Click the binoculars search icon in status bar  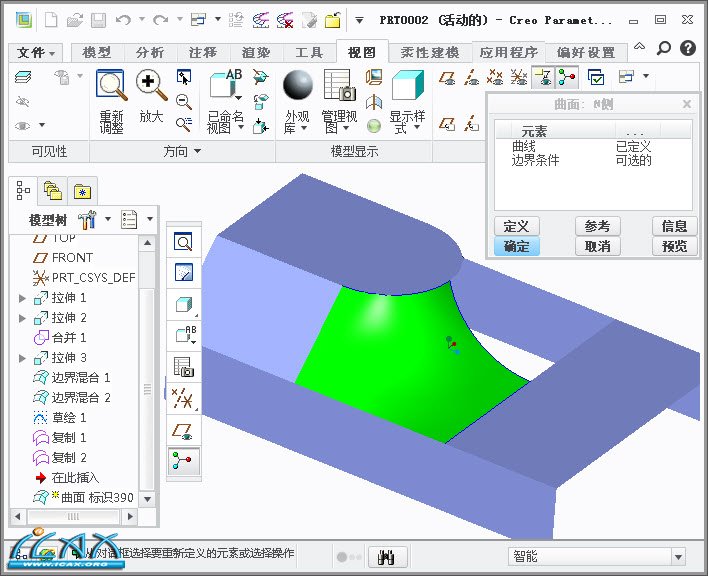[388, 557]
